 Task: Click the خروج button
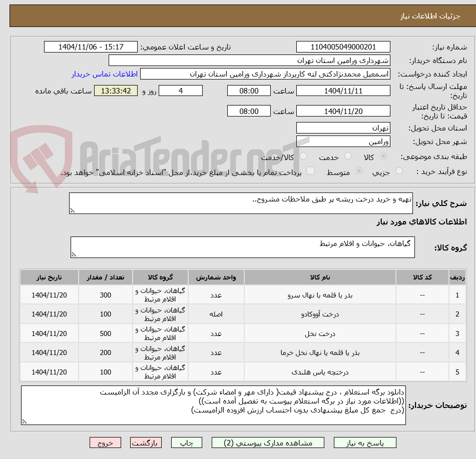105,442
